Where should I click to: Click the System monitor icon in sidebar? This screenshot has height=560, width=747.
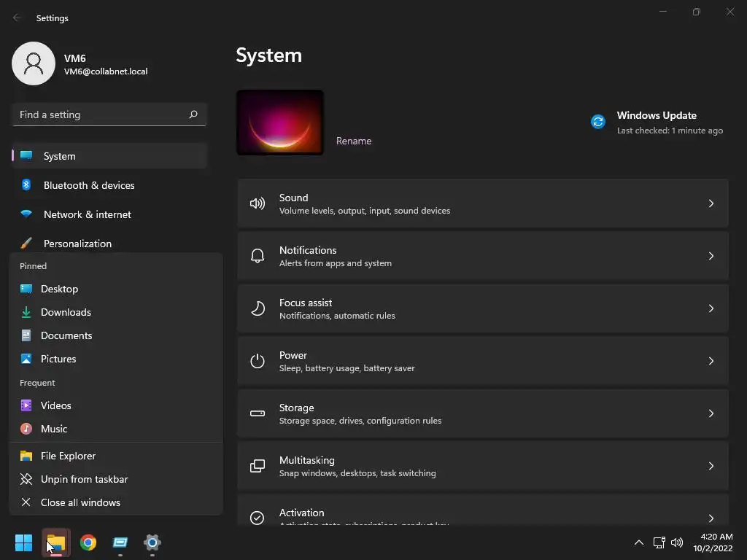pos(26,156)
